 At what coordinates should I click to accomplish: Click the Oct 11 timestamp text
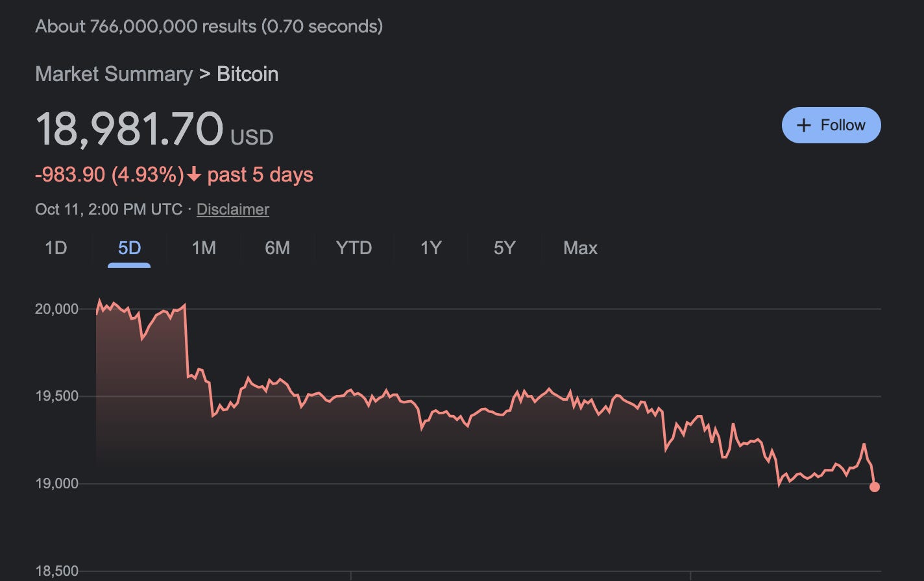(x=108, y=209)
